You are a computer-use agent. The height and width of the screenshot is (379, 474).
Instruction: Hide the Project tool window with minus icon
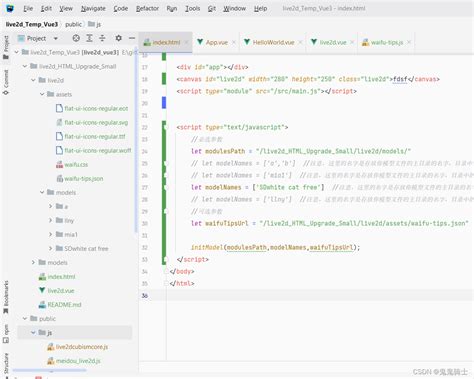(x=132, y=38)
